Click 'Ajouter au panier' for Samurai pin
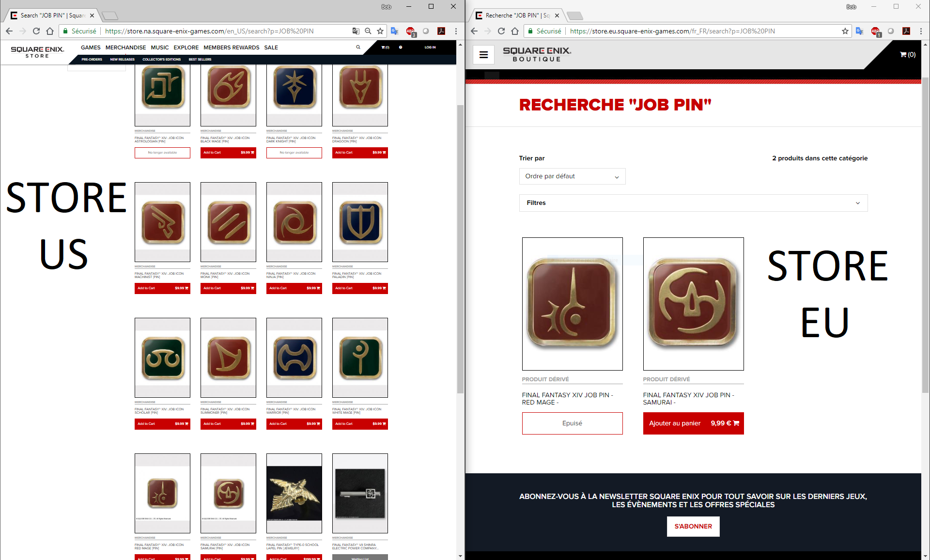930x560 pixels. coord(693,423)
